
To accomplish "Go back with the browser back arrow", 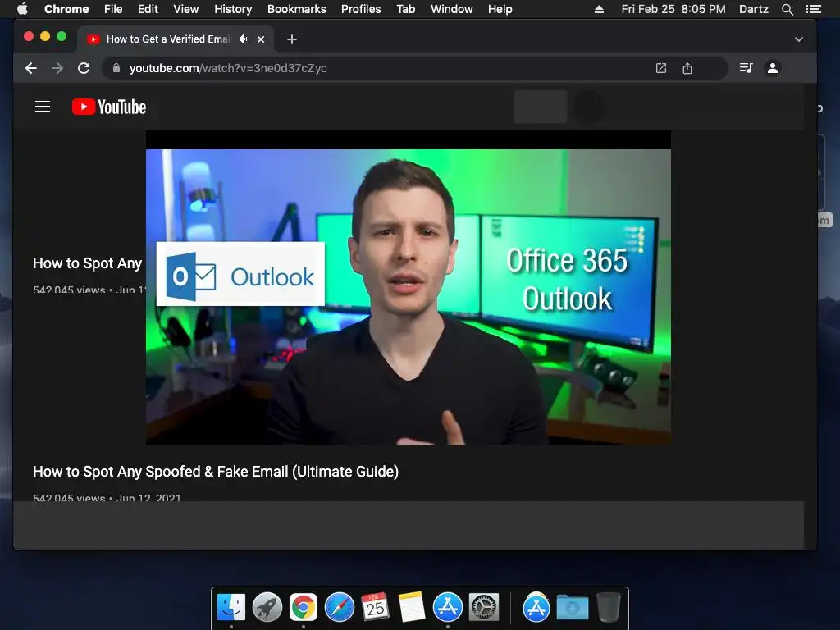I will (x=31, y=68).
